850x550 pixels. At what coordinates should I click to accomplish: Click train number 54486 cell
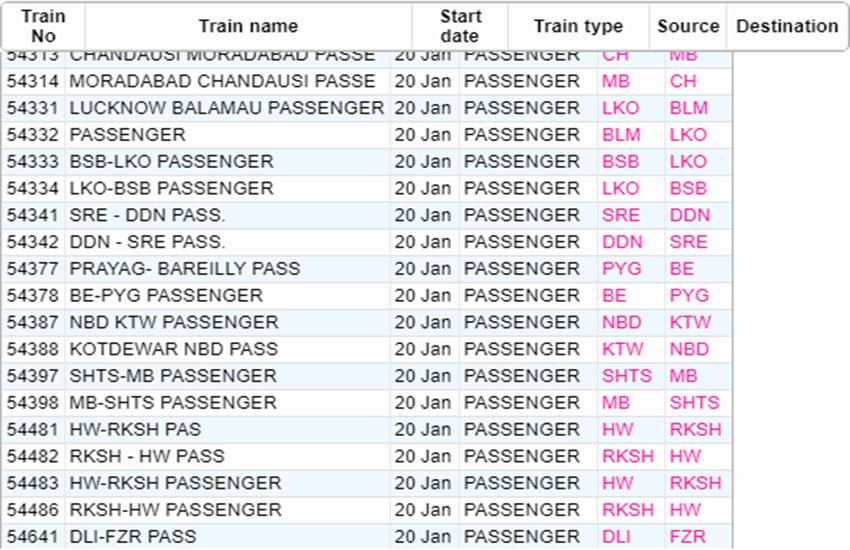coord(35,510)
